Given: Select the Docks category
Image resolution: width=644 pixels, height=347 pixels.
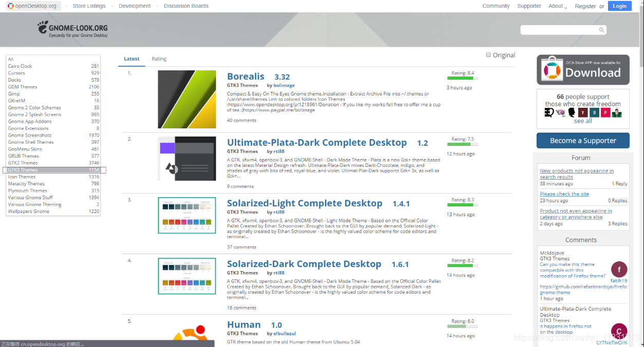Looking at the screenshot, I should [53, 80].
